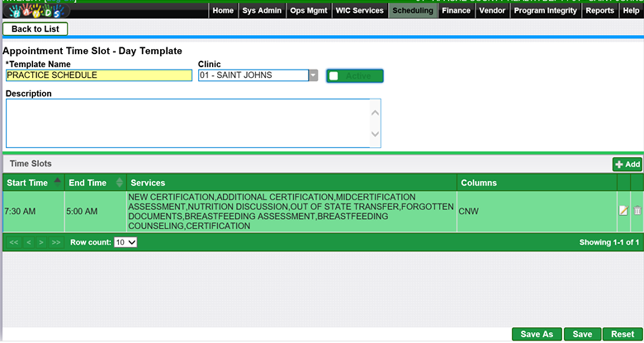Open the WIC Services menu
This screenshot has height=343, width=644.
tap(359, 11)
